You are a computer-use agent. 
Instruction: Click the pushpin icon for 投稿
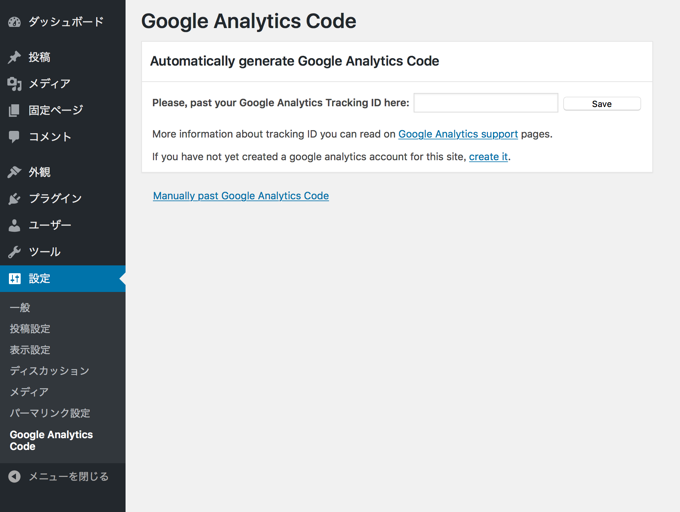(14, 57)
